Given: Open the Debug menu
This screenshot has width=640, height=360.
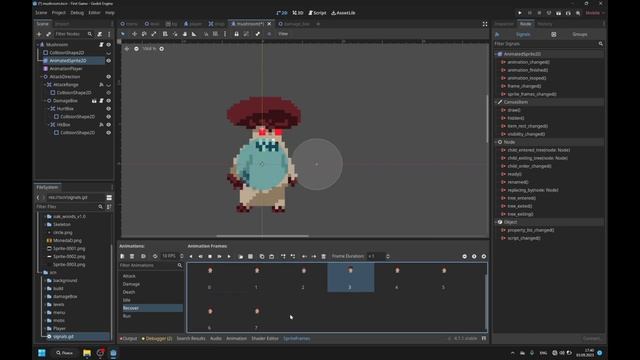Looking at the screenshot, I should point(77,13).
